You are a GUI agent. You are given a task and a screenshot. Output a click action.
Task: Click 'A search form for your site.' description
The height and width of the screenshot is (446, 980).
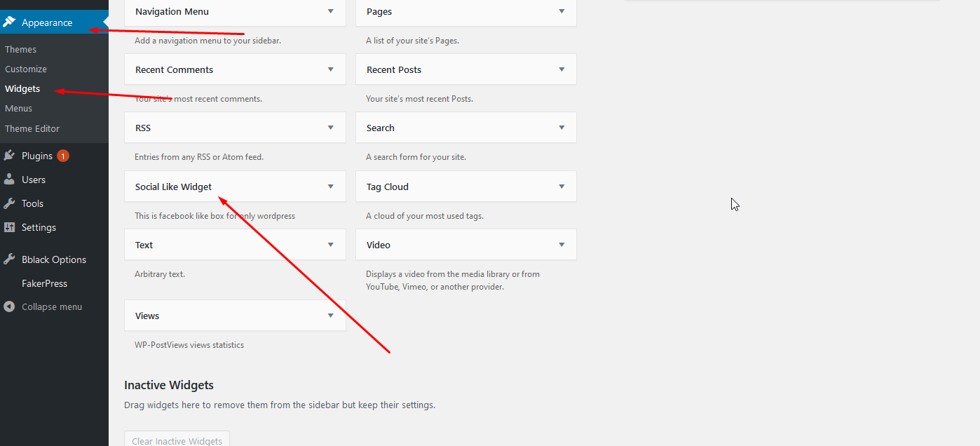[416, 157]
